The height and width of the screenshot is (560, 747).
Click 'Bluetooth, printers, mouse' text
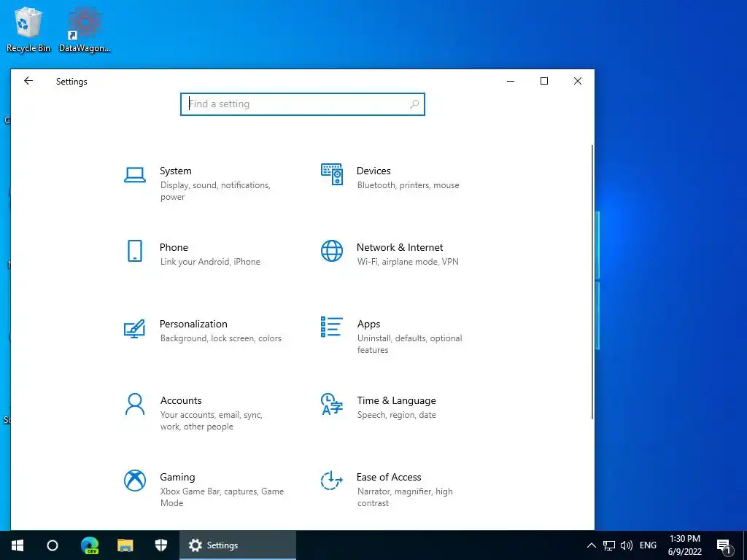pyautogui.click(x=409, y=185)
